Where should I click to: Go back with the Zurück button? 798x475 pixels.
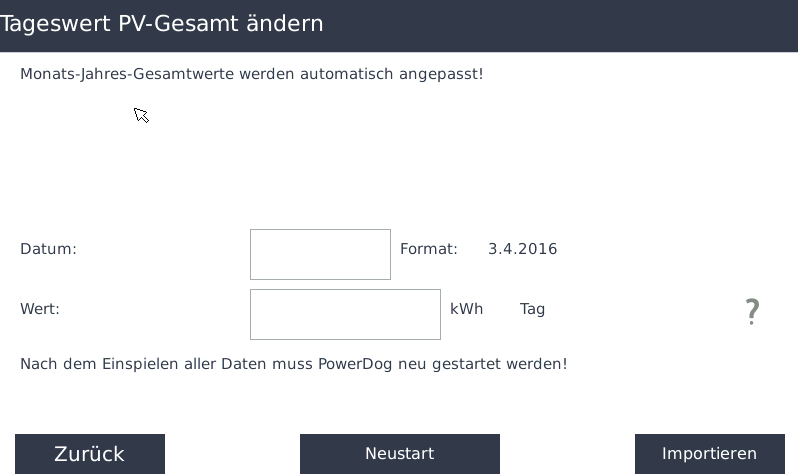click(90, 454)
